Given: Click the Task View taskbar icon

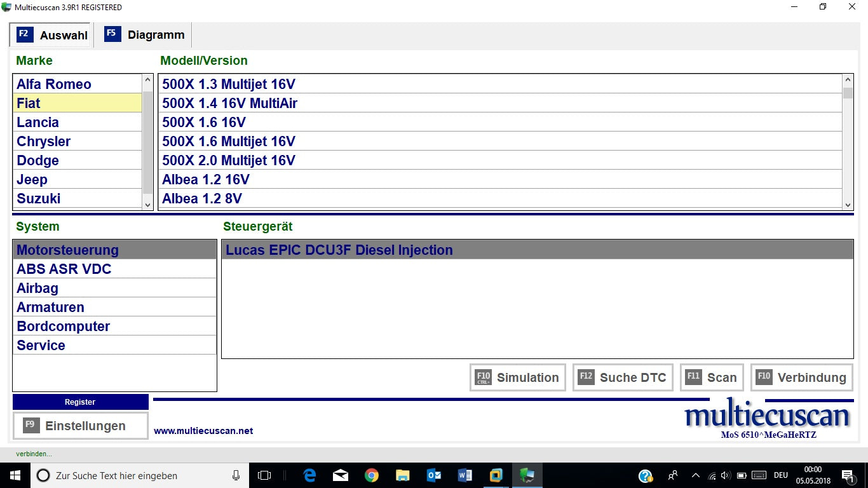Looking at the screenshot, I should pos(264,475).
